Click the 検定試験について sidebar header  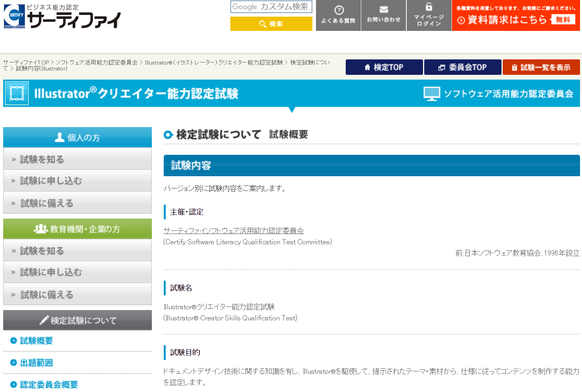pyautogui.click(x=77, y=320)
